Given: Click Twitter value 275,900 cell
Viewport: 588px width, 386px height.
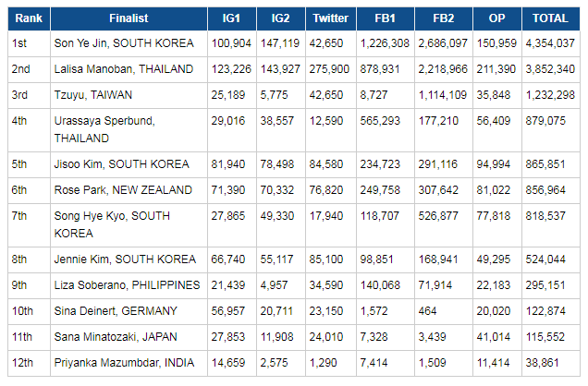Looking at the screenshot, I should click(331, 68).
